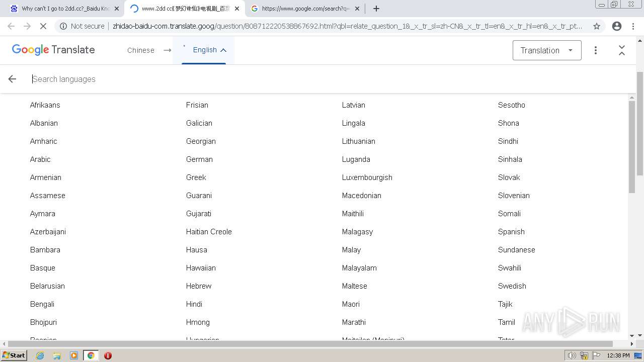Open the three-dot more options menu
Image resolution: width=644 pixels, height=362 pixels.
[x=596, y=50]
